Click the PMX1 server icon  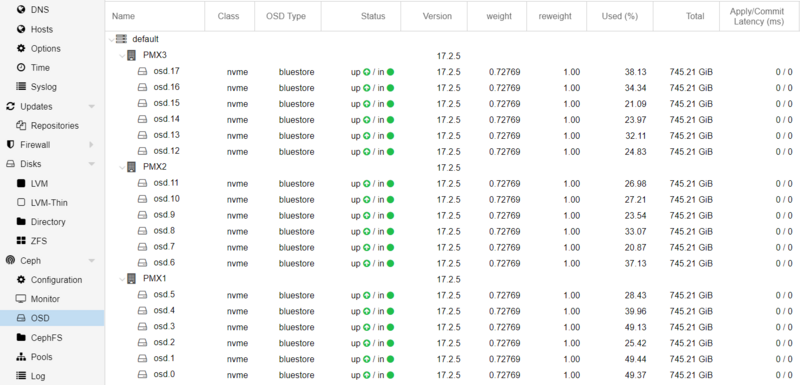[132, 278]
